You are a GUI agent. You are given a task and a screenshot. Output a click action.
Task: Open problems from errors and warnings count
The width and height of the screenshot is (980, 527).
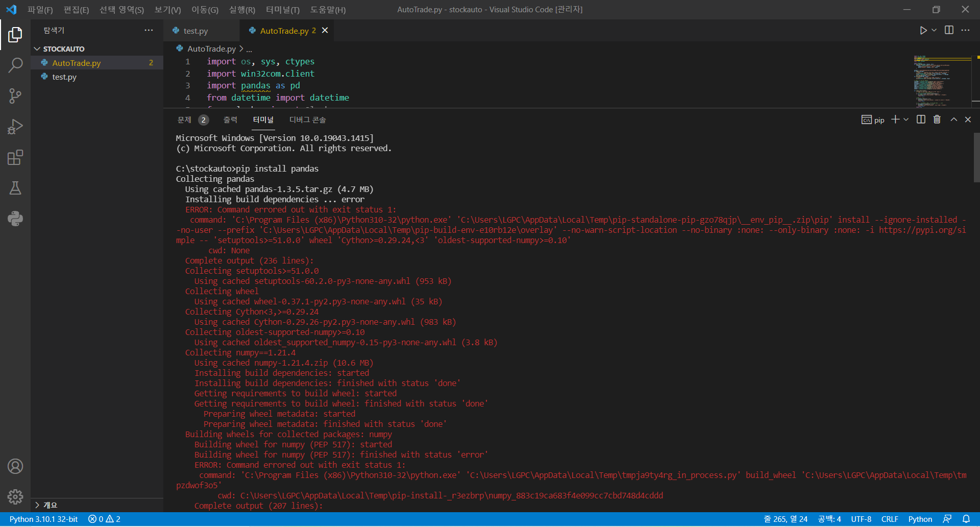pos(104,519)
